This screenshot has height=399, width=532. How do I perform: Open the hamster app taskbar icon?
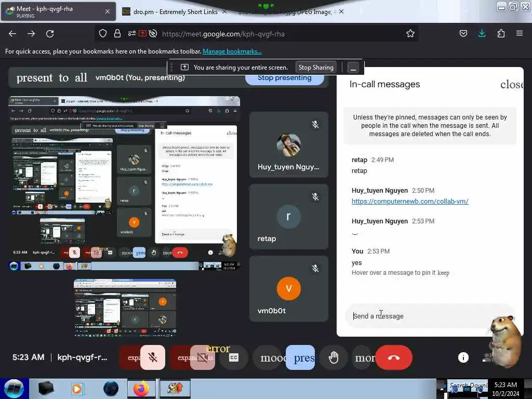click(175, 389)
